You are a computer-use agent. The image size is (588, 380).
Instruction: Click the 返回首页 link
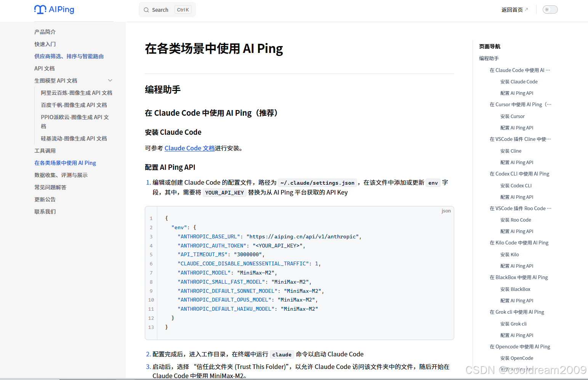coord(512,10)
